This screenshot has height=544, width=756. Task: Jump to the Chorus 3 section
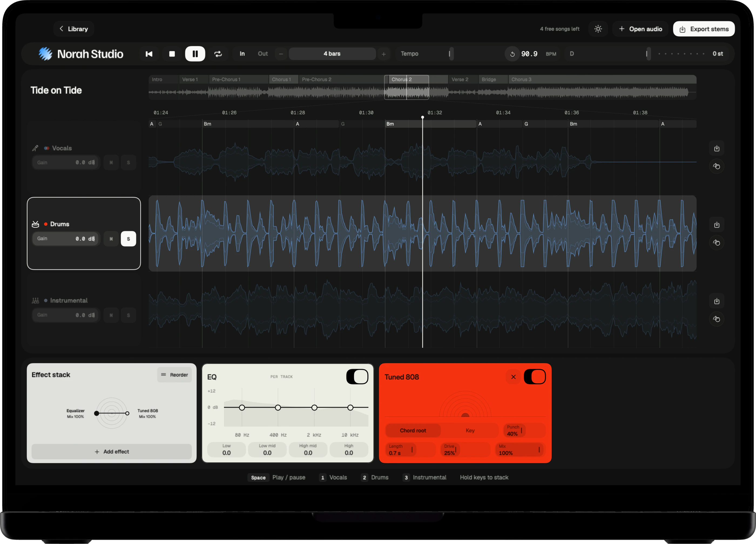click(602, 79)
